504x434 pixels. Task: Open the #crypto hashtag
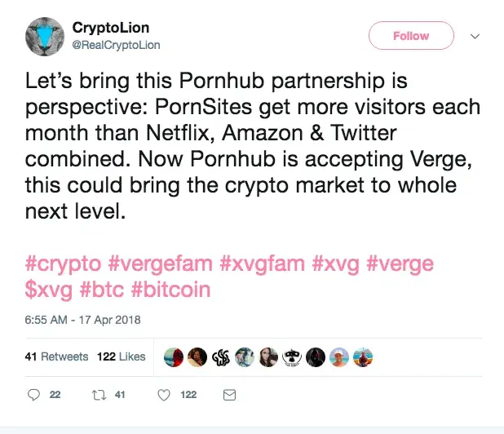[63, 263]
